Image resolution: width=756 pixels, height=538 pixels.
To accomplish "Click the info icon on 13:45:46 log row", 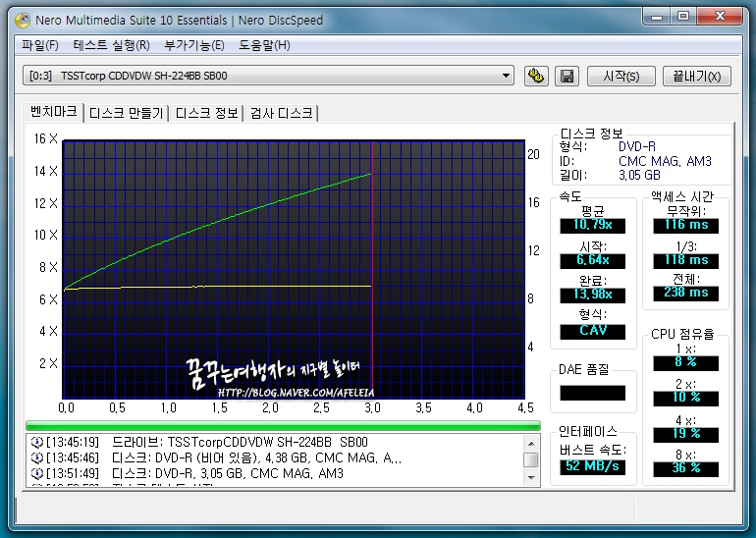I will pyautogui.click(x=36, y=457).
